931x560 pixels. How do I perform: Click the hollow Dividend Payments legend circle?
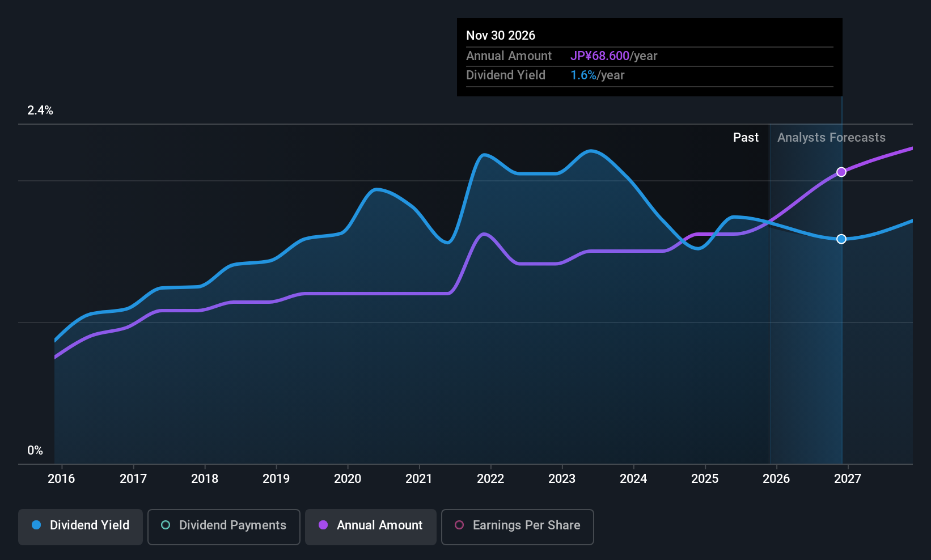click(166, 525)
